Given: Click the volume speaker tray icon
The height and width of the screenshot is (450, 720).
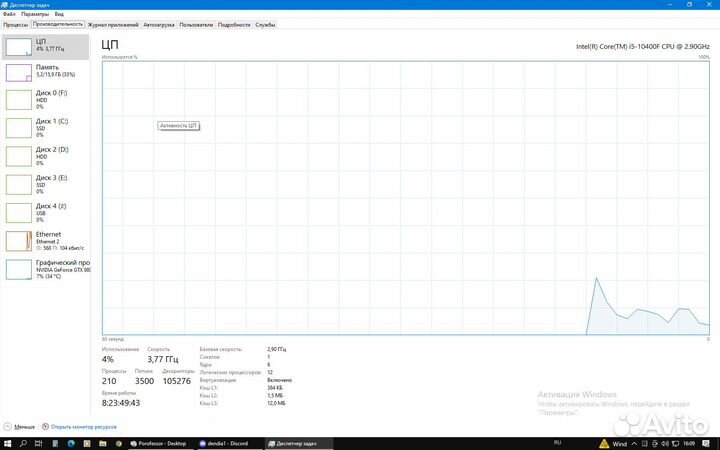Looking at the screenshot, I should tap(665, 444).
